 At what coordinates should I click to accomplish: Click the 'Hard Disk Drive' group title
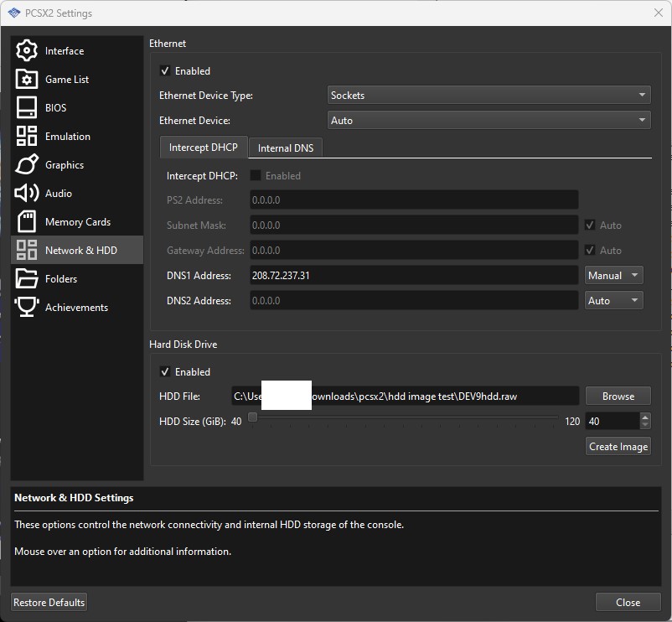(183, 345)
